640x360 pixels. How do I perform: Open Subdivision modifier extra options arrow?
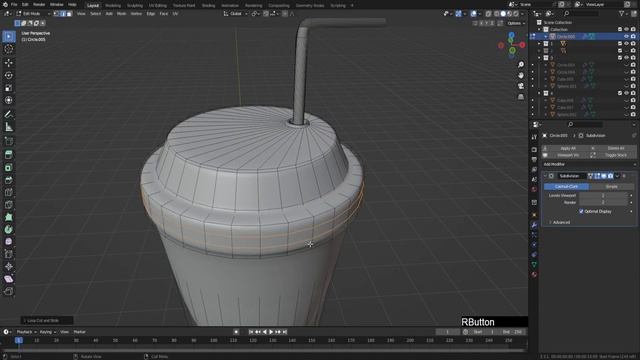pos(617,176)
